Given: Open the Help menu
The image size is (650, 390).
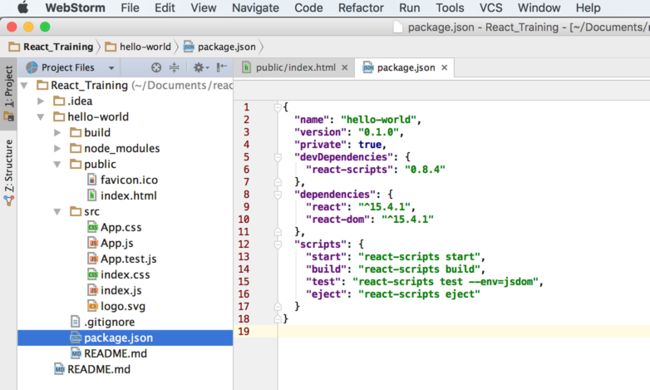Looking at the screenshot, I should tap(588, 7).
